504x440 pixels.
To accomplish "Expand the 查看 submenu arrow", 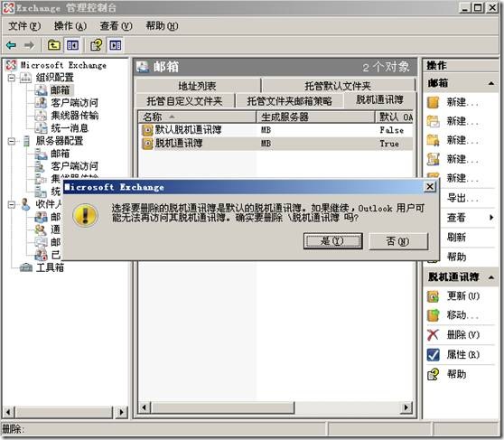I will click(x=491, y=218).
